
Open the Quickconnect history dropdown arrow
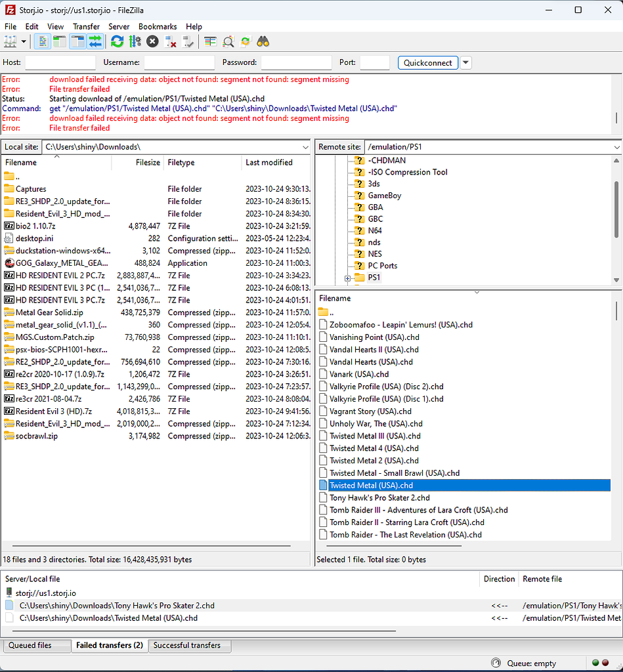pyautogui.click(x=465, y=62)
